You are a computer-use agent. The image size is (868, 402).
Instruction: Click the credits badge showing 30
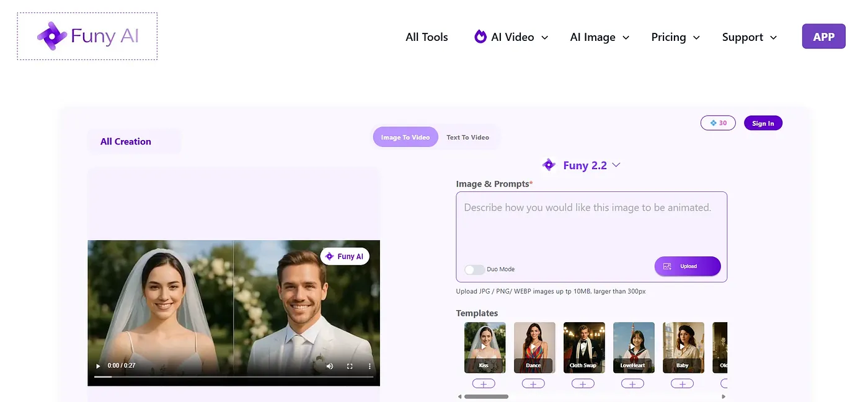pyautogui.click(x=718, y=123)
